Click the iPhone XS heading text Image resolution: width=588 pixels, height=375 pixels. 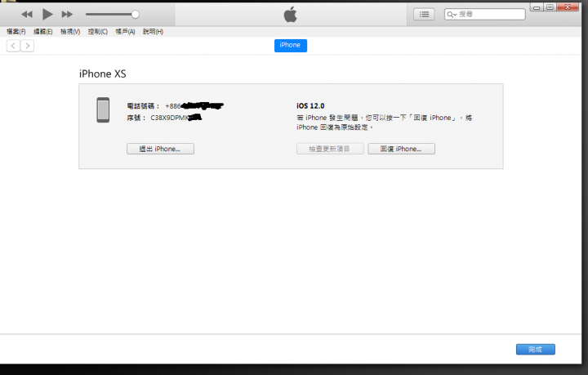(x=102, y=74)
